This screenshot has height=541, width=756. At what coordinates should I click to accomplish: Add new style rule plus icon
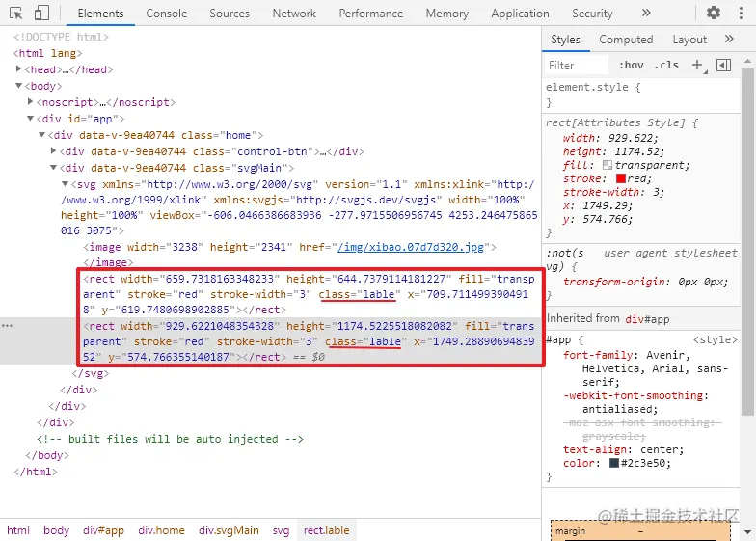pyautogui.click(x=698, y=65)
